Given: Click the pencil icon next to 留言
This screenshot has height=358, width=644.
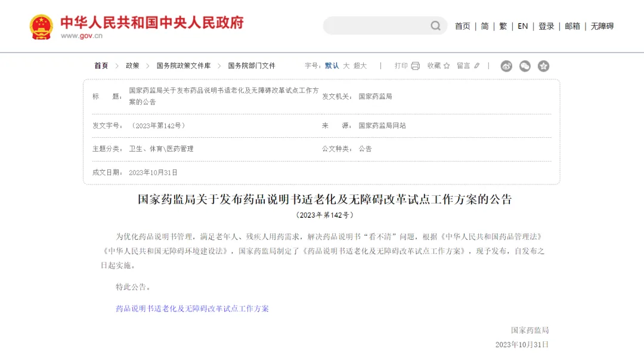Looking at the screenshot, I should pyautogui.click(x=476, y=66).
